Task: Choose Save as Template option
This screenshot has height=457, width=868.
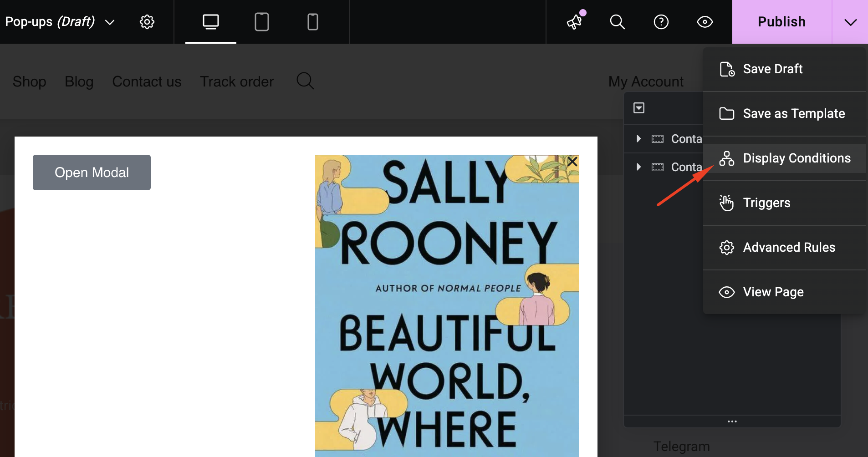Action: coord(784,114)
